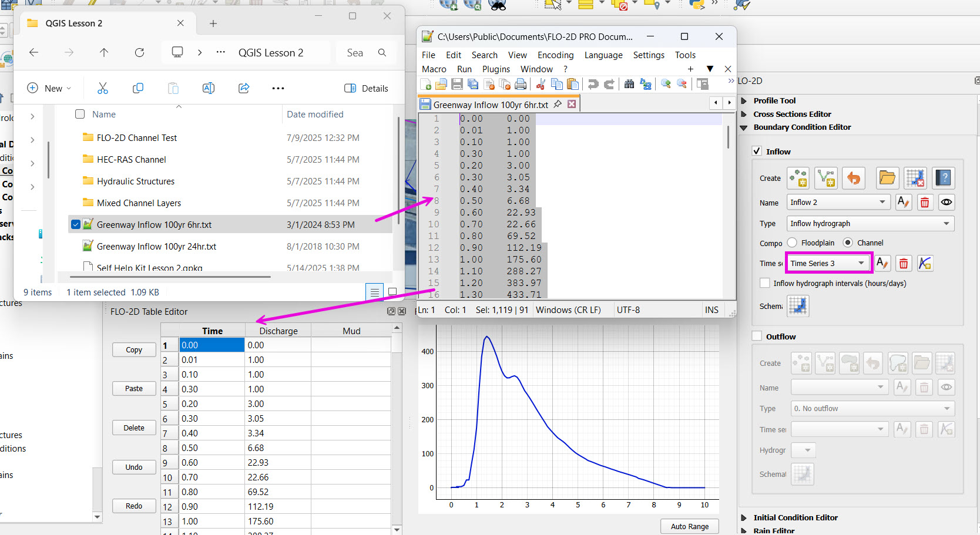Screen dimensions: 980x535
Task: Click the open folder icon in Inflow panel
Action: click(887, 178)
